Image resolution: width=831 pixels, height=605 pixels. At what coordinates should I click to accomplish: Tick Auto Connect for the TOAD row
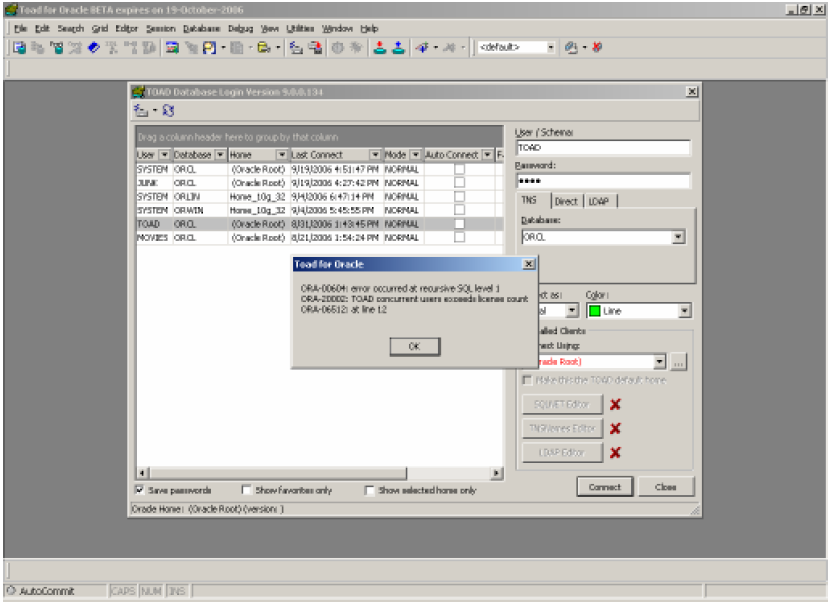[459, 224]
